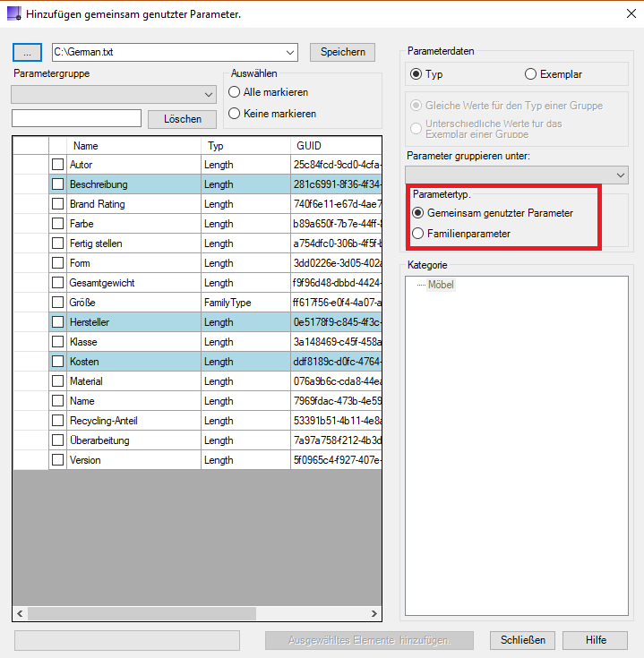644x658 pixels.
Task: Check the Gesamtgewicht checkbox
Action: point(58,283)
